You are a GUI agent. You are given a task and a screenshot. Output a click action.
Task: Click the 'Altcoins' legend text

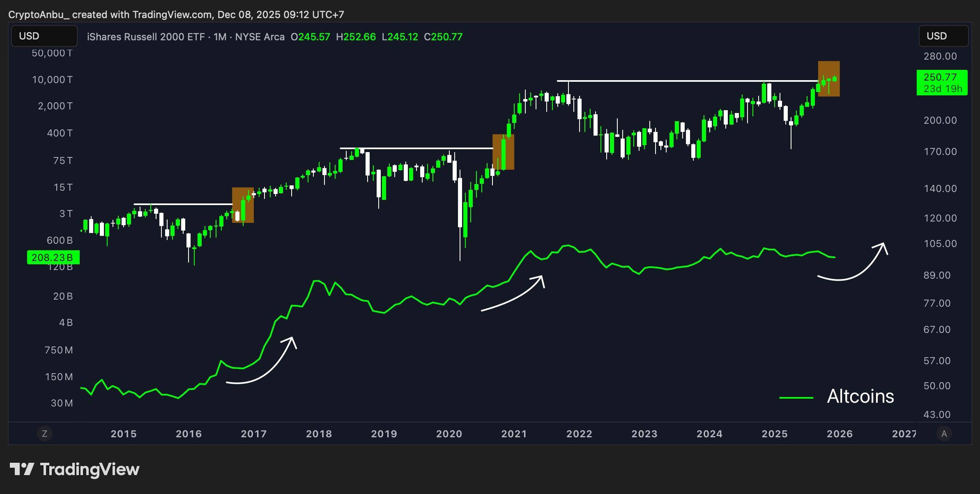point(860,397)
